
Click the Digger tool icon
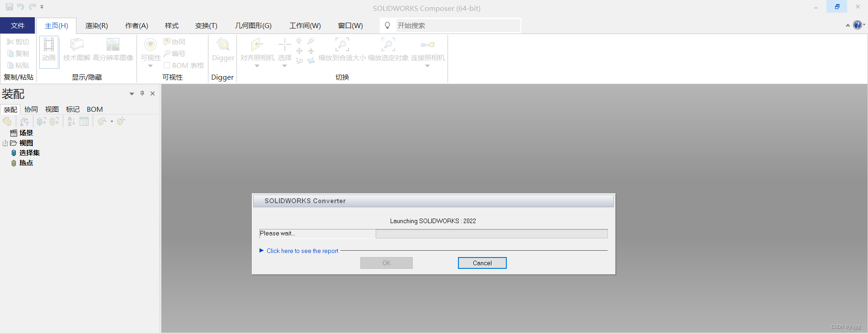tap(223, 44)
